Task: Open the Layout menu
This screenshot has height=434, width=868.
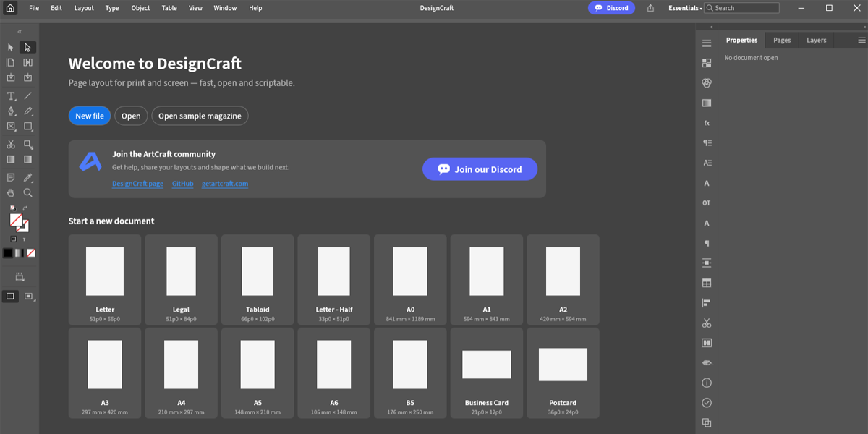Action: pos(84,8)
